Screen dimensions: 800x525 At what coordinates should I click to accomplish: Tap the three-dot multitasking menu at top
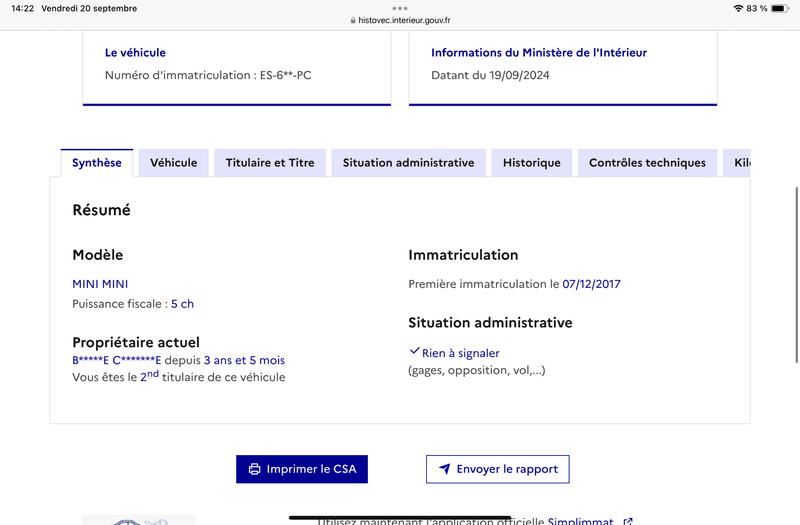point(400,8)
